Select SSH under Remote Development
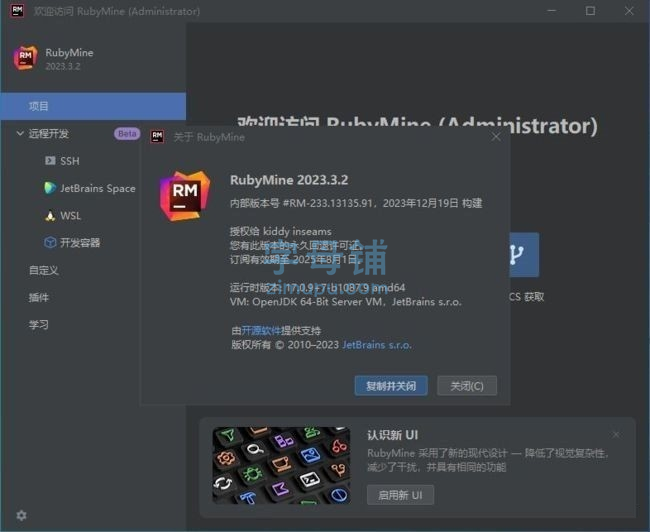The width and height of the screenshot is (650, 532). [x=70, y=161]
